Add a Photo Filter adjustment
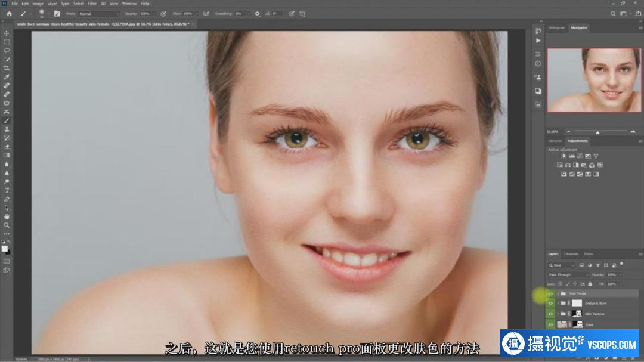The height and width of the screenshot is (362, 644). pyautogui.click(x=584, y=165)
